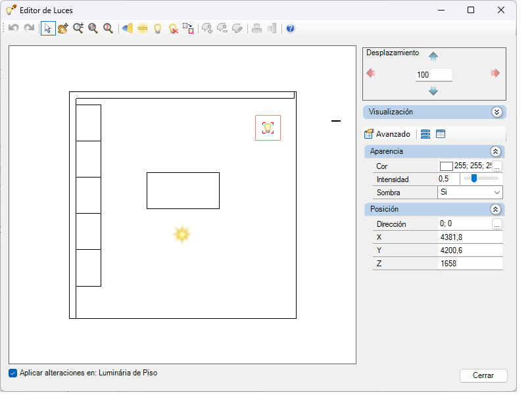
Task: Click the Posición header text
Action: pyautogui.click(x=384, y=209)
